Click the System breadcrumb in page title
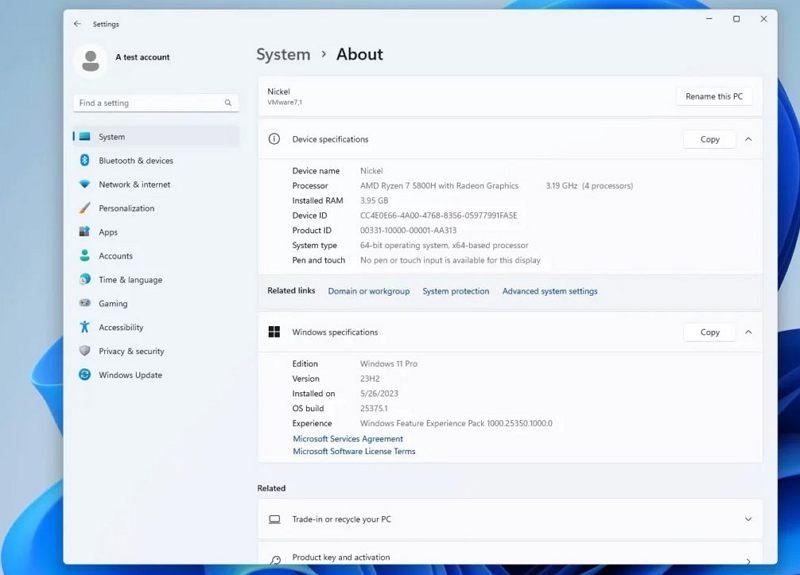800x575 pixels. pos(283,55)
